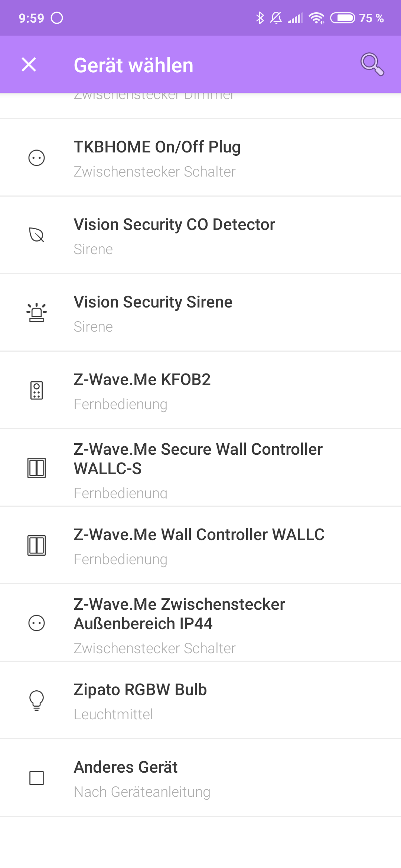The width and height of the screenshot is (401, 868).
Task: Pick Z-Wave.Me KFOB2 from list
Action: [200, 391]
